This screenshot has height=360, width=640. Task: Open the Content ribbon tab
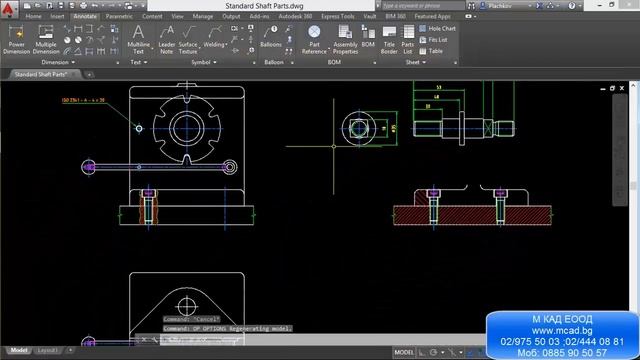click(x=152, y=16)
